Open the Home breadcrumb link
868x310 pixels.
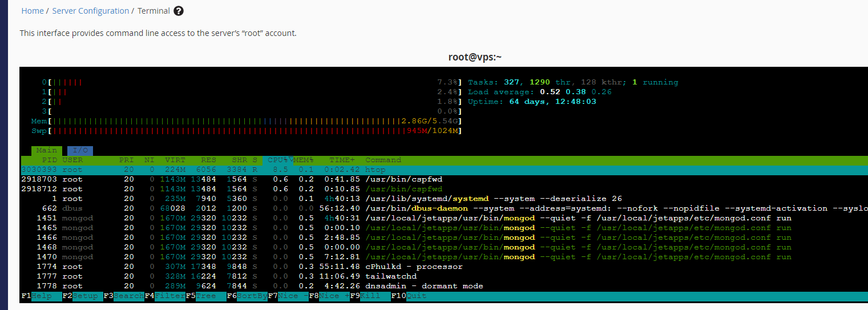(33, 11)
